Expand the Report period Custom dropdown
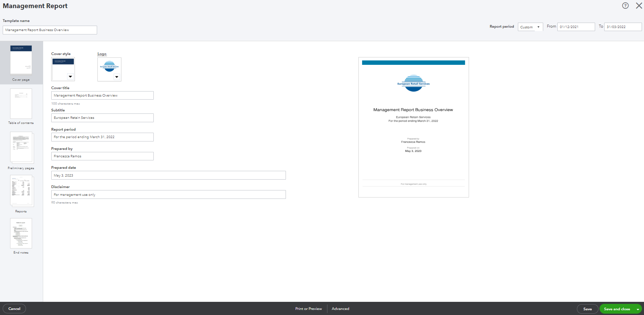644x315 pixels. pos(530,27)
